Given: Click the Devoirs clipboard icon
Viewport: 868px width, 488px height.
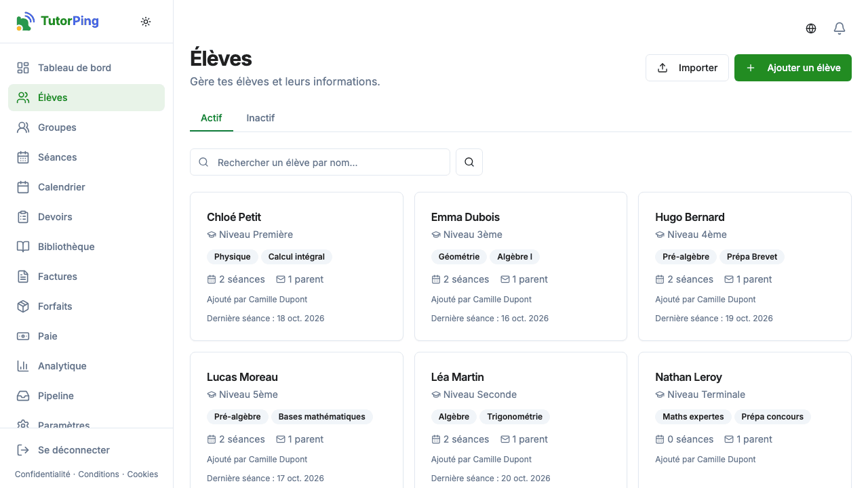Looking at the screenshot, I should [23, 217].
